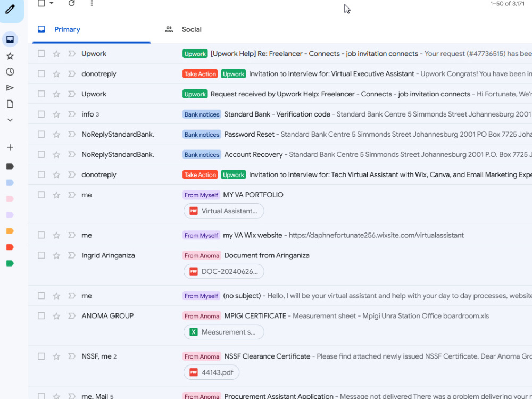Click the Compose pencil button
532x399 pixels.
pyautogui.click(x=10, y=9)
